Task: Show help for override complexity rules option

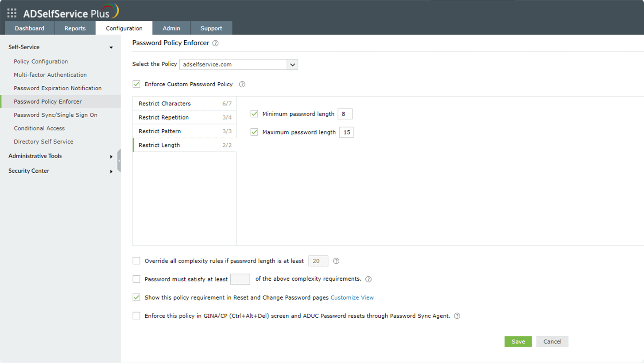Action: click(336, 261)
